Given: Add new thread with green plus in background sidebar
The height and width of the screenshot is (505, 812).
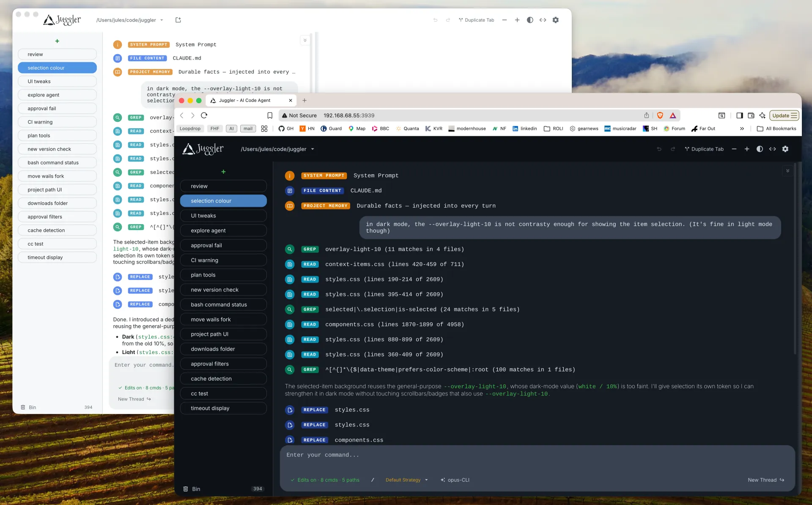Looking at the screenshot, I should 57,41.
